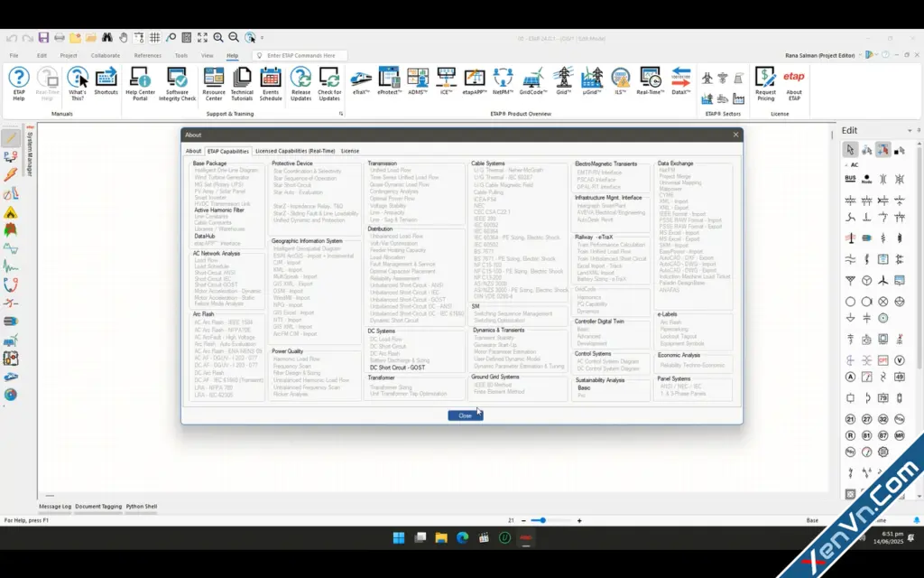Open the Tools ribbon tab
Image resolution: width=924 pixels, height=578 pixels.
(180, 55)
